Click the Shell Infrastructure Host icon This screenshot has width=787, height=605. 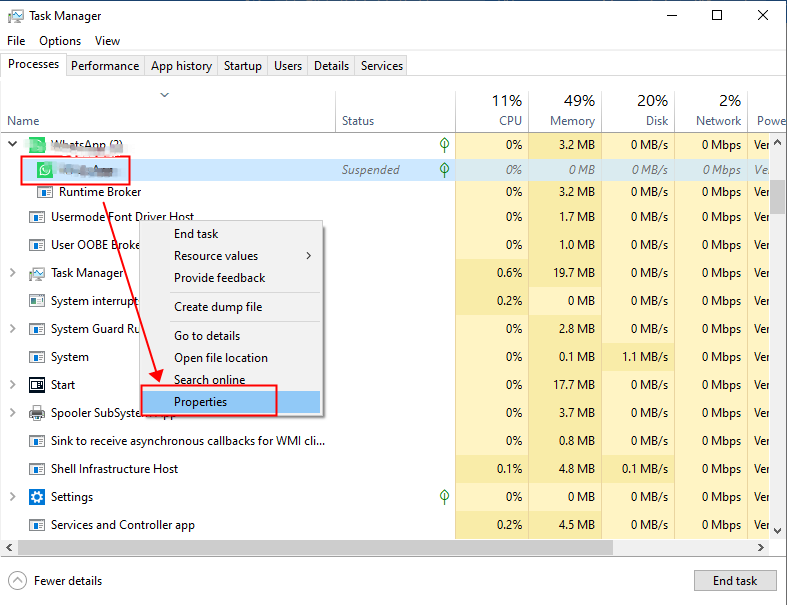point(37,469)
